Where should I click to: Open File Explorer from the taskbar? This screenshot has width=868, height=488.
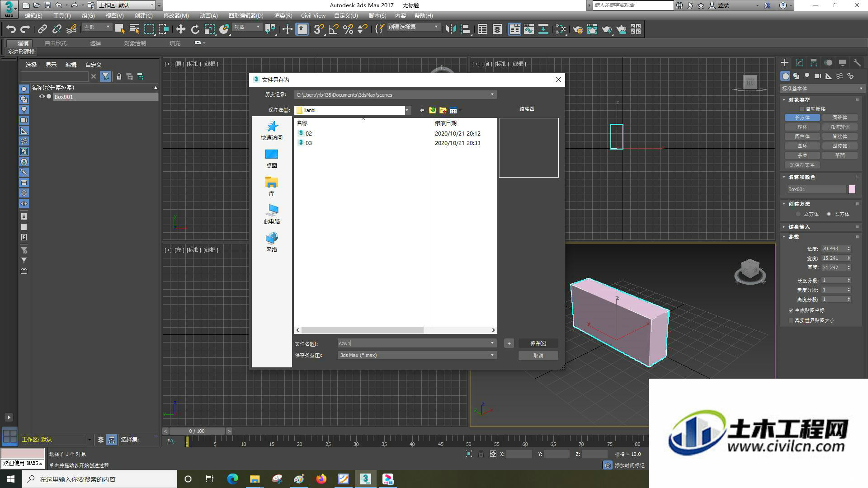[255, 479]
